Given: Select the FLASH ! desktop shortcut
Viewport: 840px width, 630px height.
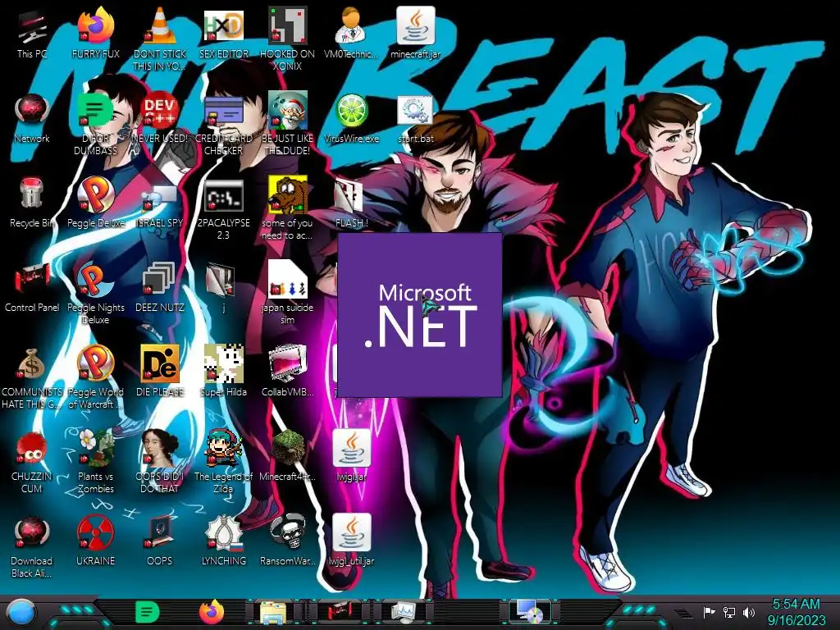Looking at the screenshot, I should pyautogui.click(x=351, y=203).
